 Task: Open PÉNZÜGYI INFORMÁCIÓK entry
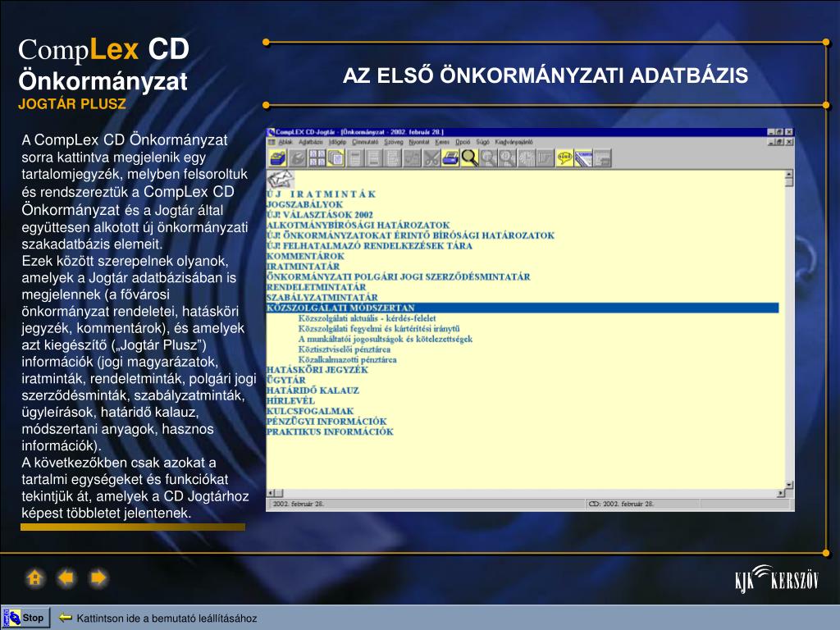point(326,422)
